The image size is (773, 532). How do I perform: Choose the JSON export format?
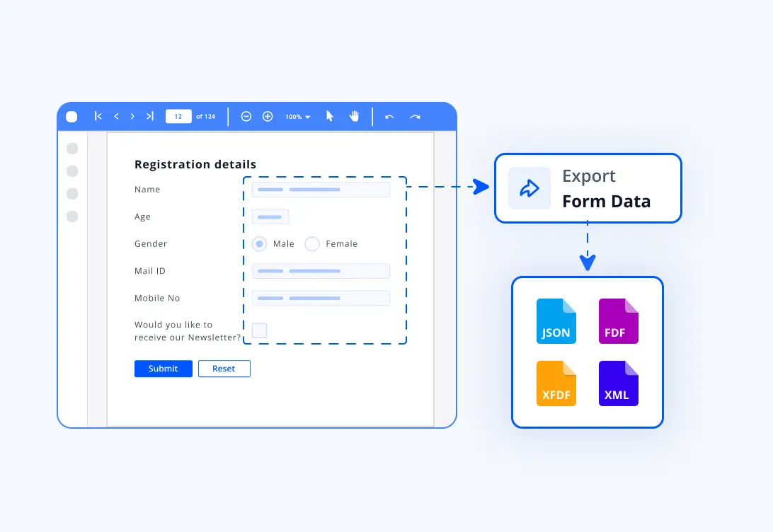pos(556,321)
